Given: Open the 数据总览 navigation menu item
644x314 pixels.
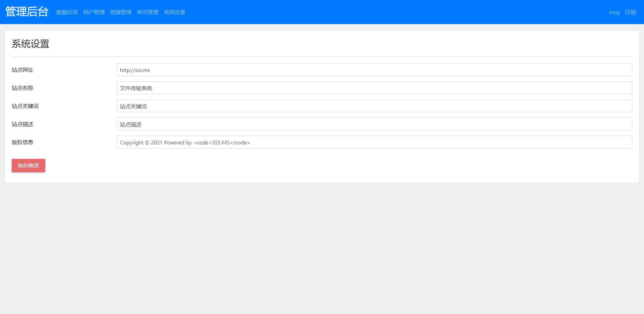Looking at the screenshot, I should pyautogui.click(x=67, y=12).
